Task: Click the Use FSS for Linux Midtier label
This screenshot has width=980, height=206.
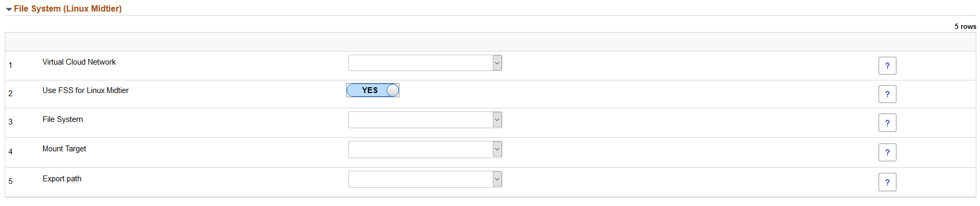Action: 86,90
